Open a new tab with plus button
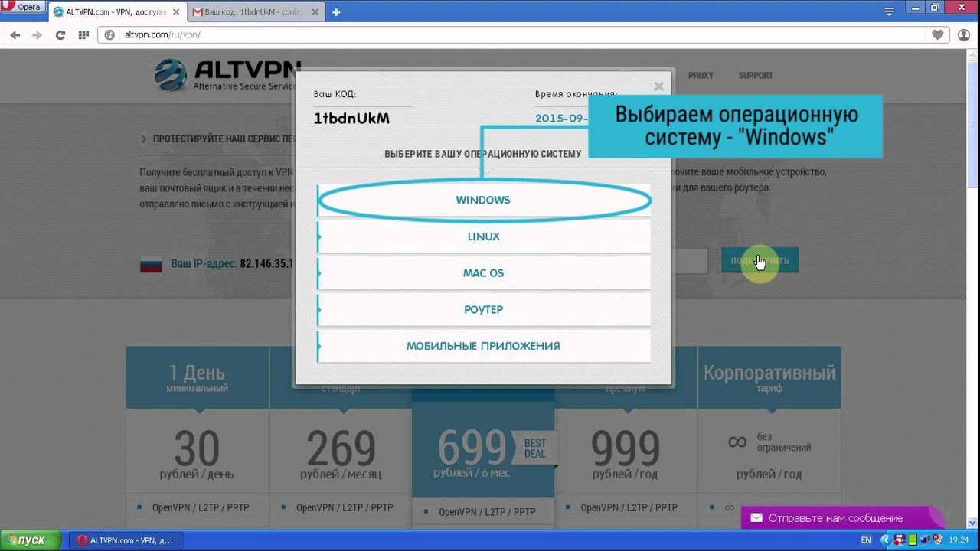The height and width of the screenshot is (551, 980). pos(335,12)
